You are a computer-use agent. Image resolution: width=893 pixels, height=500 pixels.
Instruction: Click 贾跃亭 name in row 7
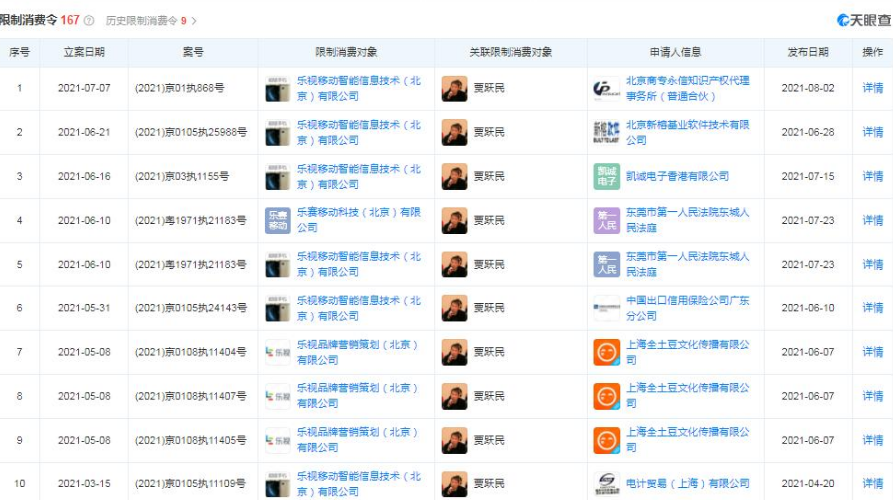click(x=489, y=352)
